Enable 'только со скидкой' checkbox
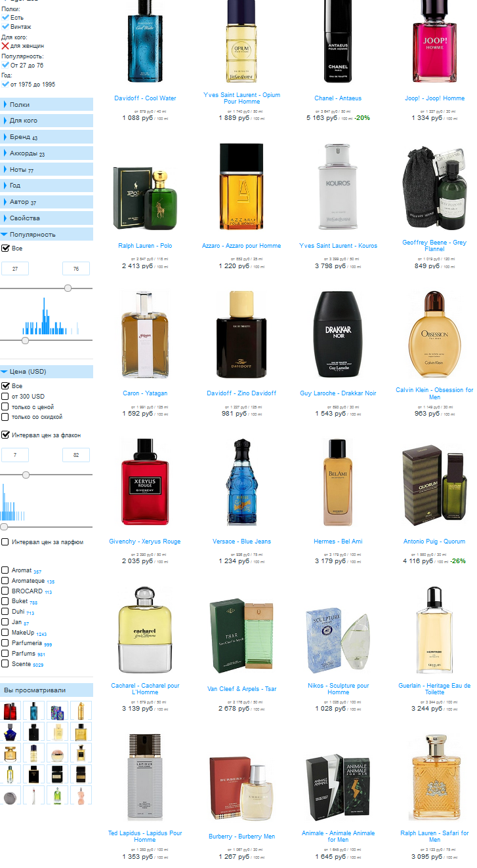The width and height of the screenshot is (477, 868). click(x=5, y=417)
